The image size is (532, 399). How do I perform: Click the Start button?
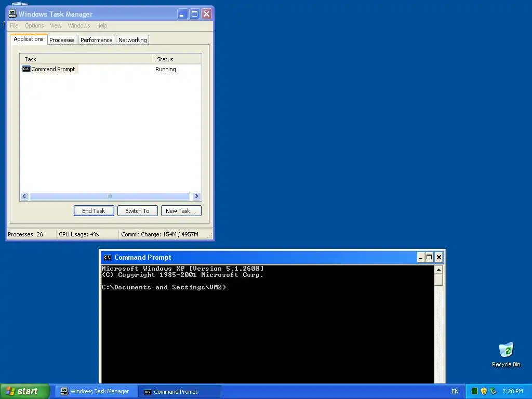pyautogui.click(x=25, y=391)
